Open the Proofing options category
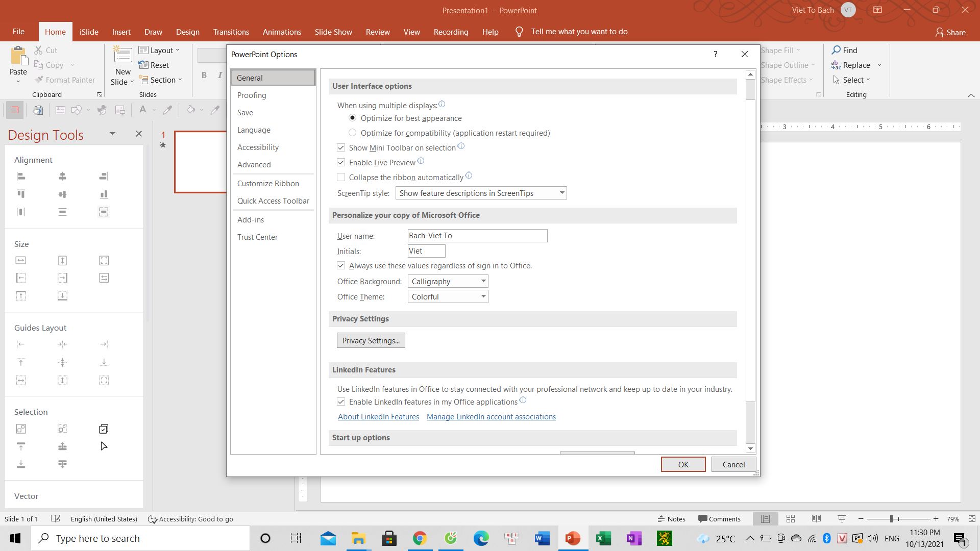This screenshot has height=551, width=980. click(273, 95)
